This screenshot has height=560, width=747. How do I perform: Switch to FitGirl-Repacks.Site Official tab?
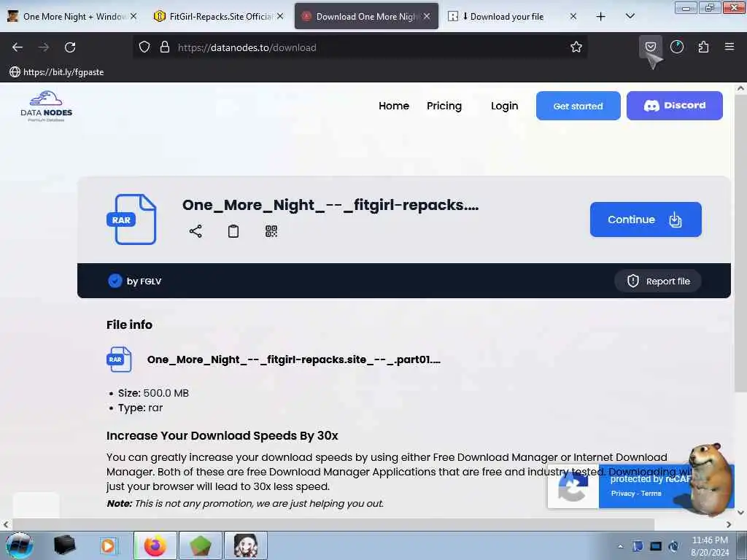click(x=219, y=17)
